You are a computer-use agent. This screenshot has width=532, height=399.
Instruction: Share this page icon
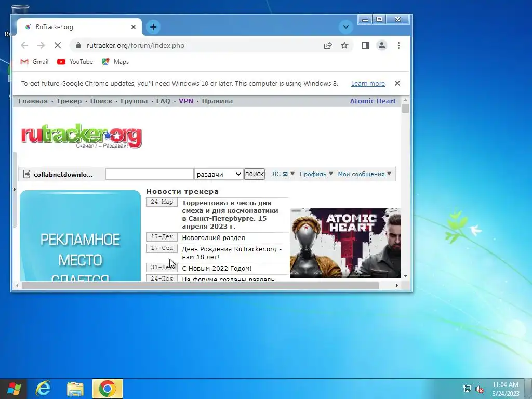point(328,46)
